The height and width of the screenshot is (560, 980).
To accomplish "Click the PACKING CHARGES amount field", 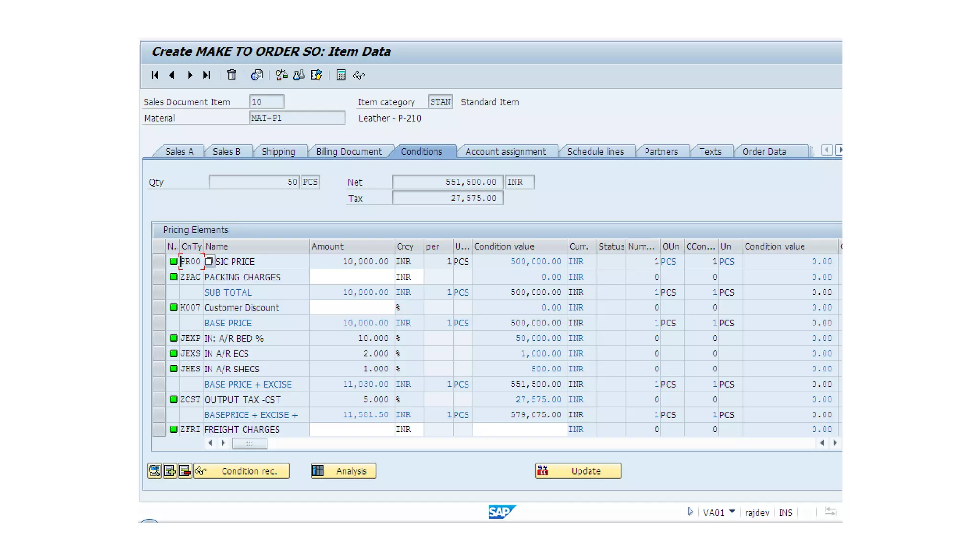I will point(352,277).
